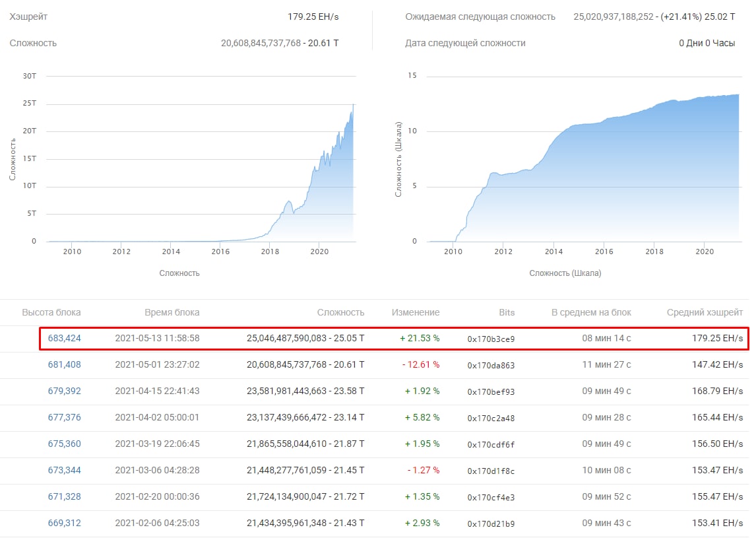Click the '10 мин 08 с' block time
The height and width of the screenshot is (538, 756).
click(x=606, y=471)
